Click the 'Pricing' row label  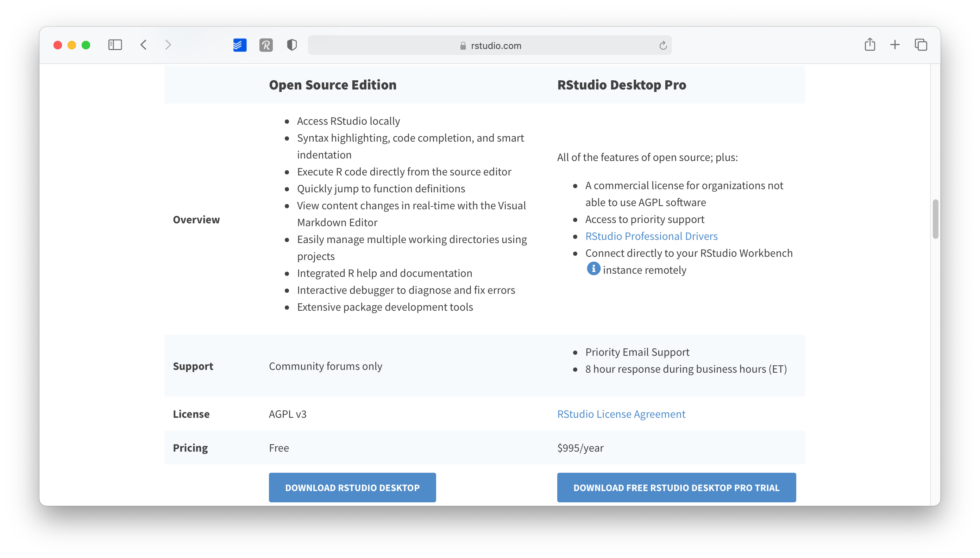pyautogui.click(x=190, y=448)
